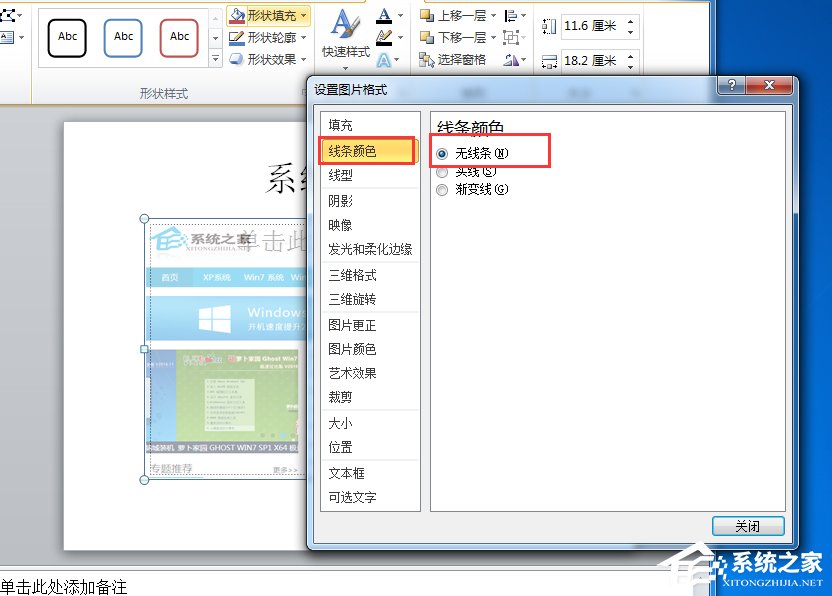Viewport: 832px width, 596px height.
Task: Click the Text Effects glow icon
Action: tap(383, 58)
